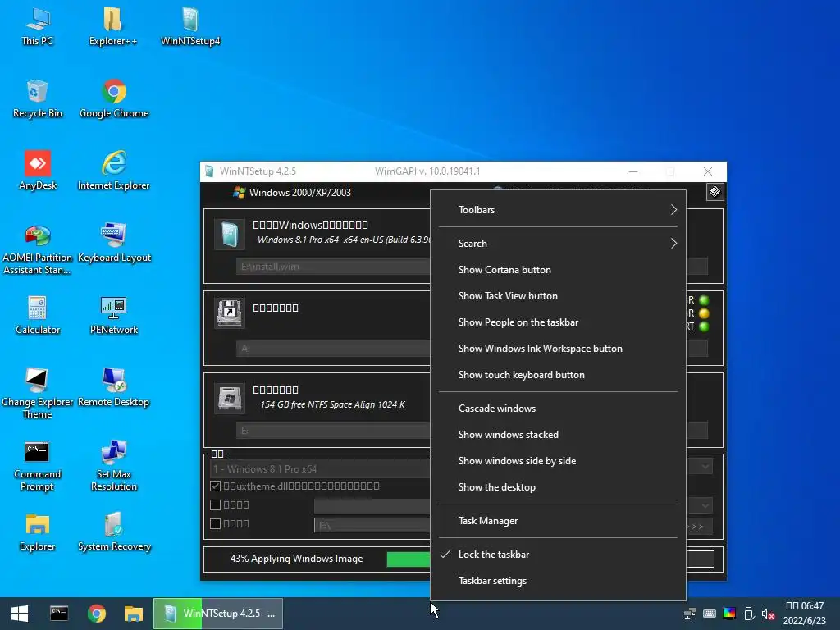Open Chrome from the taskbar

pyautogui.click(x=97, y=614)
